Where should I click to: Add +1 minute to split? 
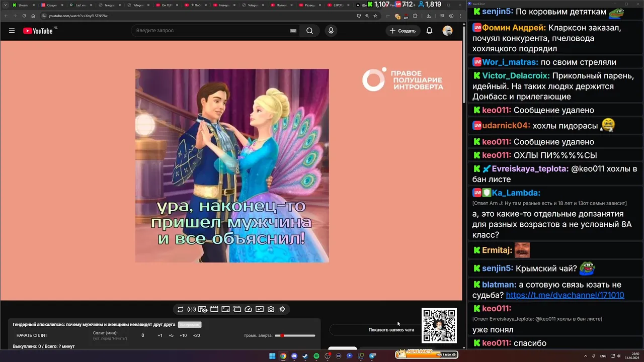coord(160,335)
